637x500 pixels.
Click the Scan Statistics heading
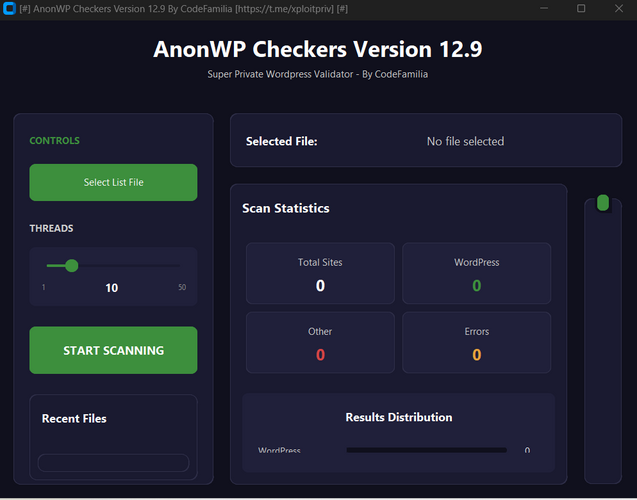tap(286, 208)
